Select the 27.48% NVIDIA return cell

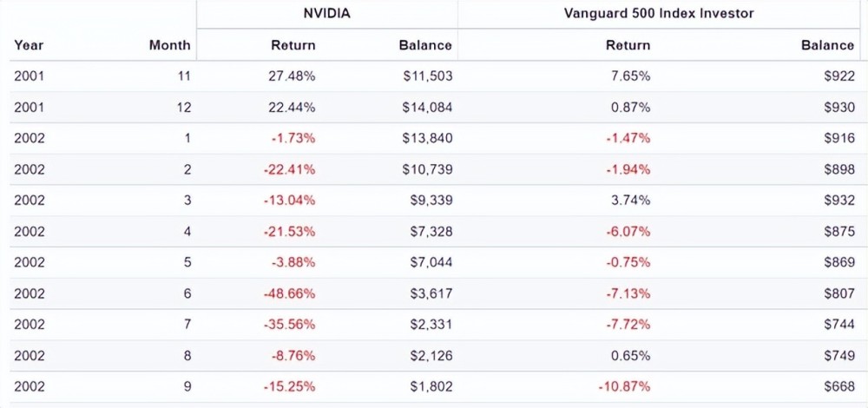[x=293, y=76]
